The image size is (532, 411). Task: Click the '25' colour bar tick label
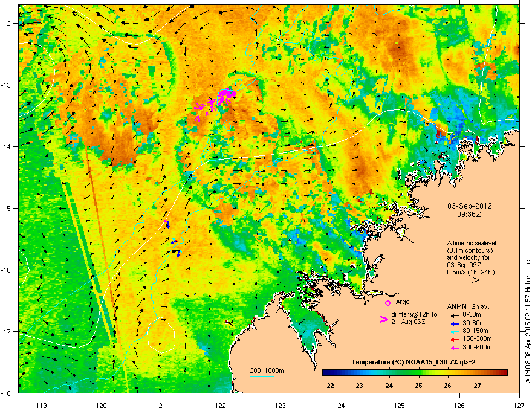pos(418,386)
